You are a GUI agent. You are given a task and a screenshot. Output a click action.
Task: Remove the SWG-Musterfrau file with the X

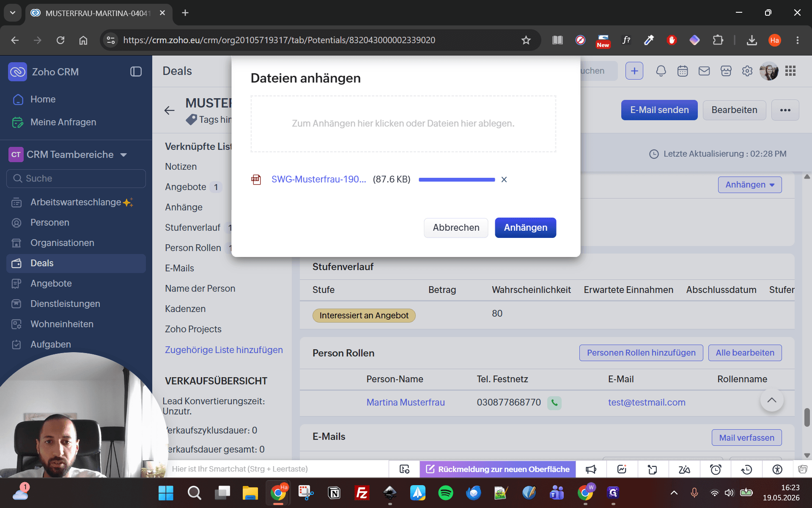click(504, 179)
